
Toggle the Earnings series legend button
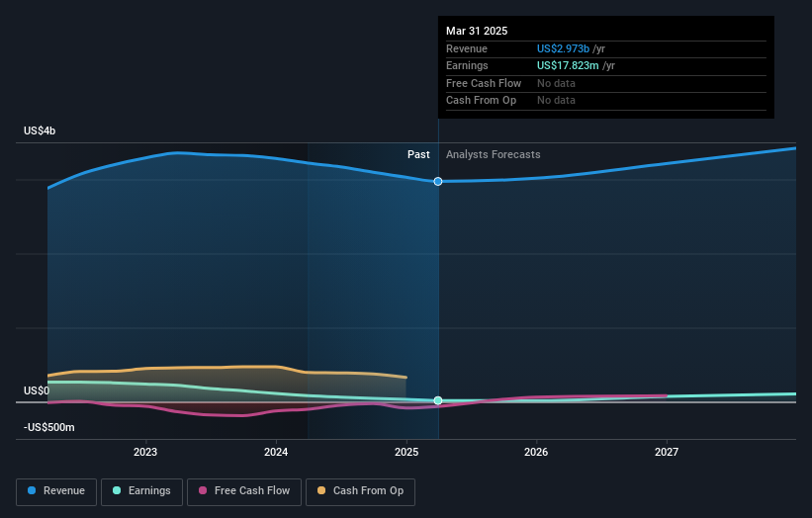pyautogui.click(x=141, y=491)
